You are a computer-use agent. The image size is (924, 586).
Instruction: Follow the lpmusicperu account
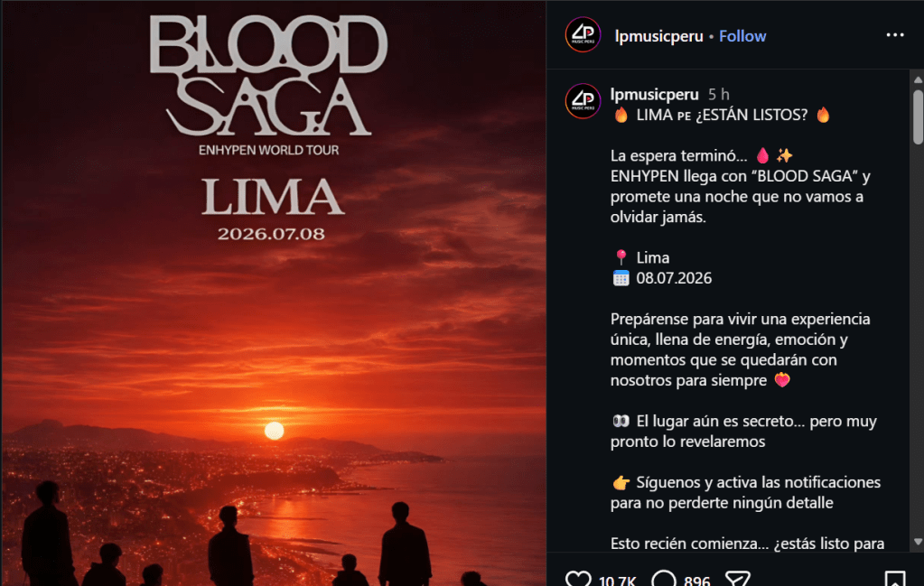742,36
